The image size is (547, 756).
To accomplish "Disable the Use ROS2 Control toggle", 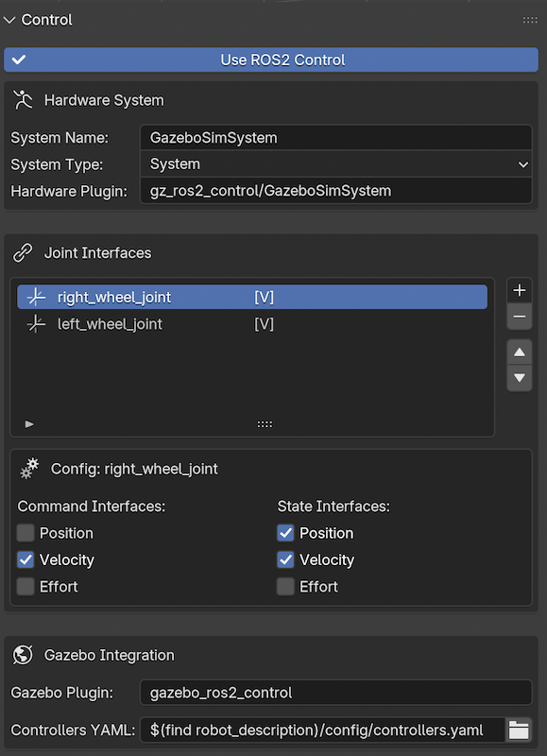I will (271, 60).
